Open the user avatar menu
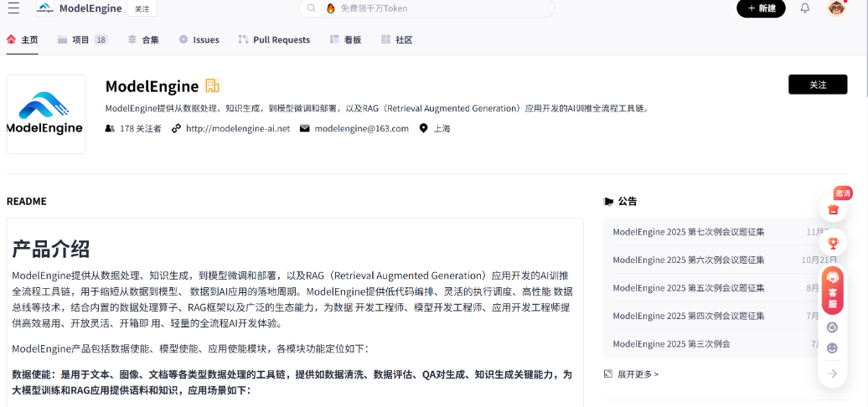This screenshot has width=868, height=407. (836, 8)
